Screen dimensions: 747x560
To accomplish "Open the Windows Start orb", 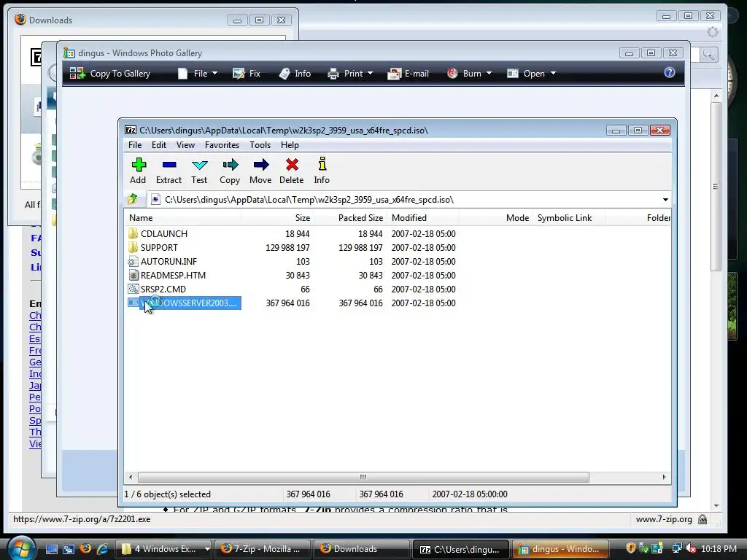I will (21, 548).
